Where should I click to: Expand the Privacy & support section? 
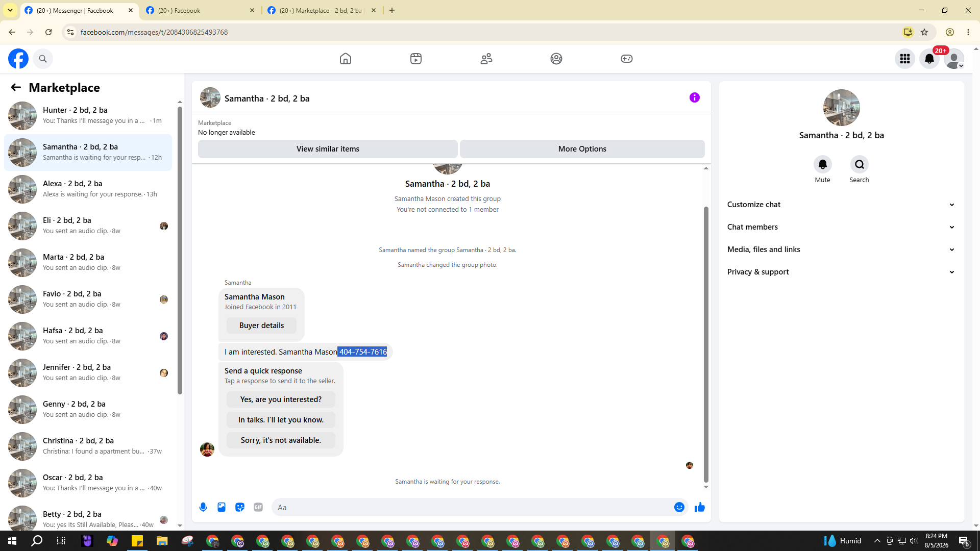(841, 272)
